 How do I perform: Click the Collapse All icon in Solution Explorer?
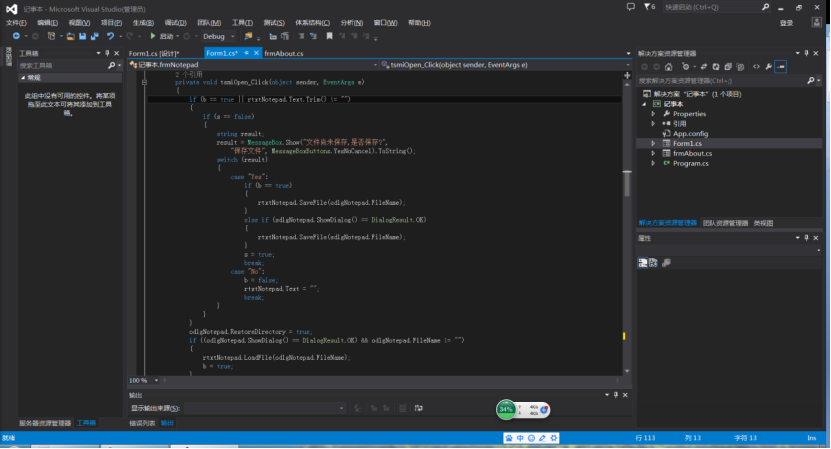[728, 67]
